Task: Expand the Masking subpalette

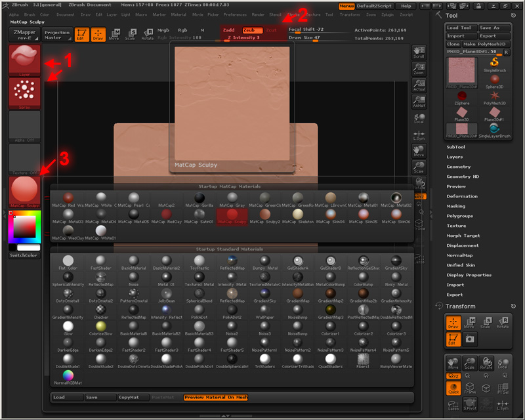Action: point(456,206)
